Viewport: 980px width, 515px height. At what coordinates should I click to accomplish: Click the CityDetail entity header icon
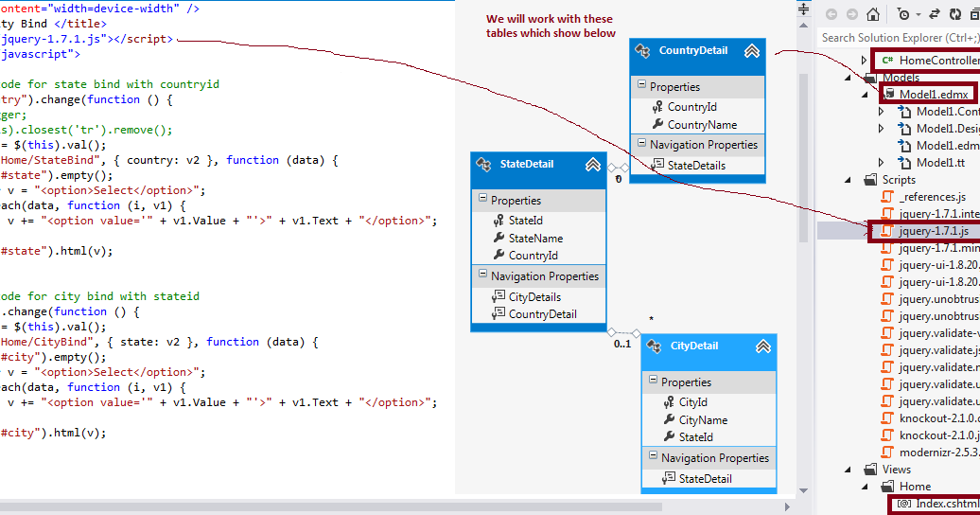click(655, 346)
